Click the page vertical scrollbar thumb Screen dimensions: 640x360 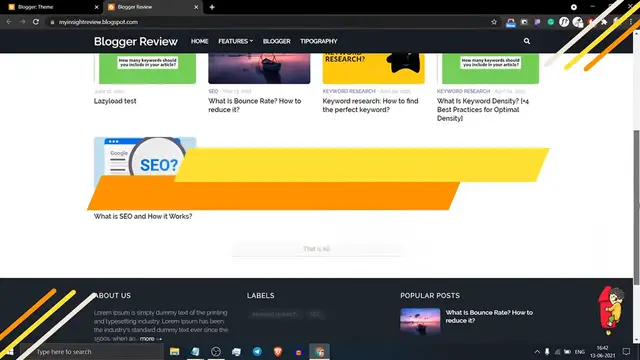tap(636, 207)
